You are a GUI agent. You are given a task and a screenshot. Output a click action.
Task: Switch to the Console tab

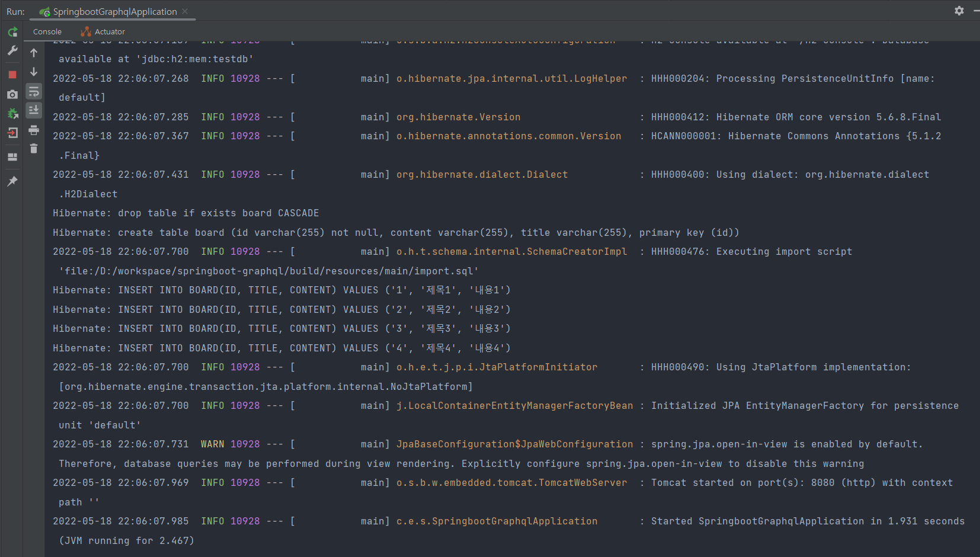[47, 31]
